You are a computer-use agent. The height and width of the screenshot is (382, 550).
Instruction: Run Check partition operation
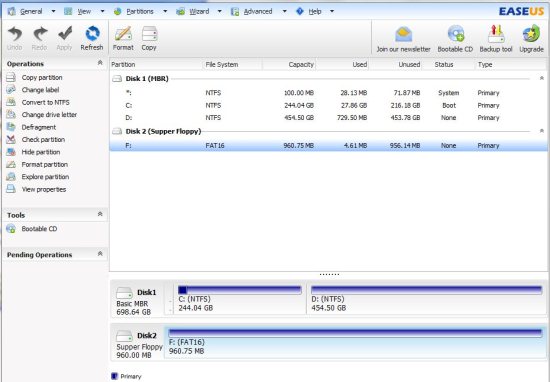(43, 140)
